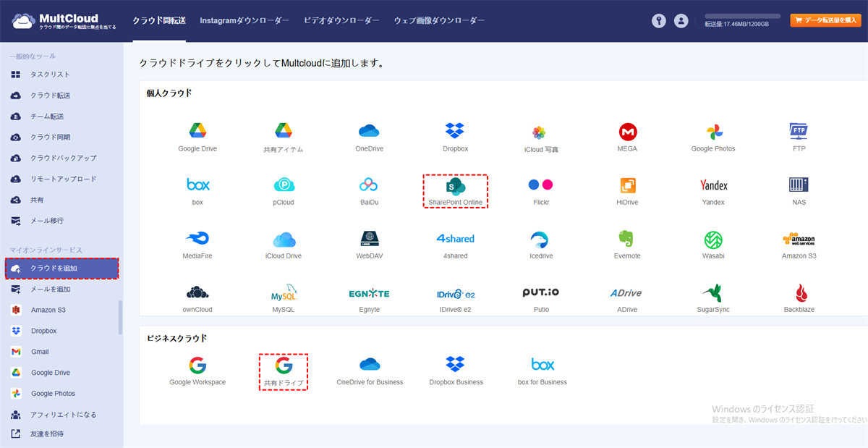Select box for Business
Image resolution: width=868 pixels, height=448 pixels.
542,371
